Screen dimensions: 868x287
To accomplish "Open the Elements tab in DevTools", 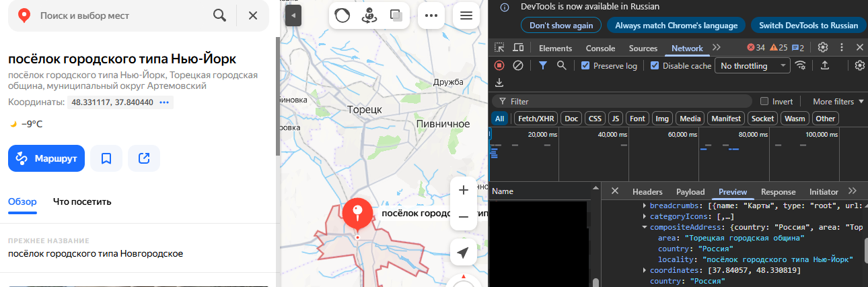I will 555,49.
